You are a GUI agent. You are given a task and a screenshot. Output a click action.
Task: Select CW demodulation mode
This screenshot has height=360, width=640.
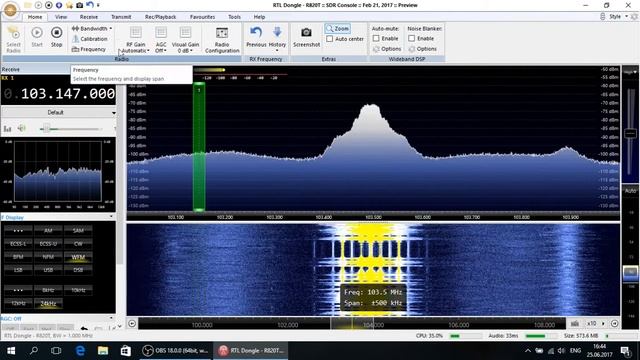click(x=78, y=244)
